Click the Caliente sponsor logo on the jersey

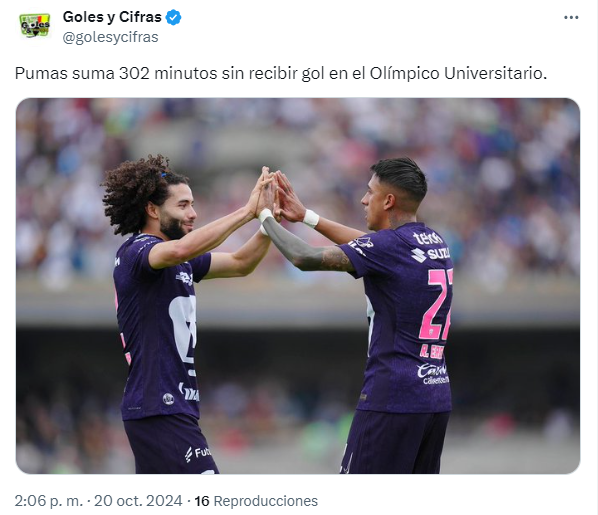click(433, 373)
